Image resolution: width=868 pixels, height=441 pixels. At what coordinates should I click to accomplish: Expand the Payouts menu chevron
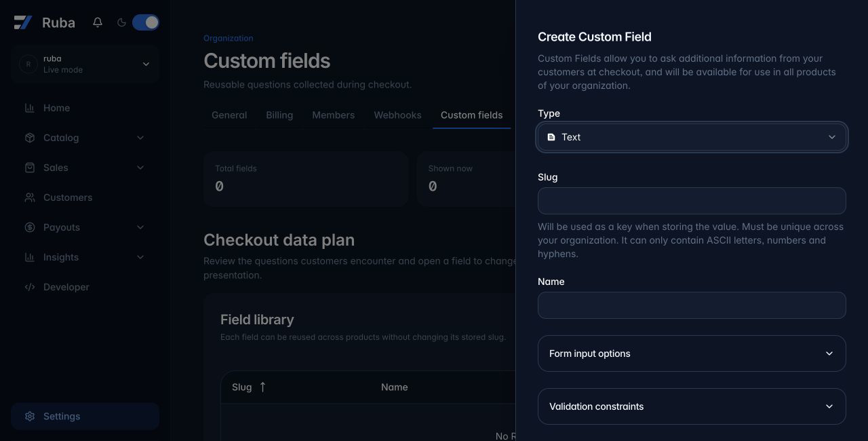pyautogui.click(x=140, y=227)
